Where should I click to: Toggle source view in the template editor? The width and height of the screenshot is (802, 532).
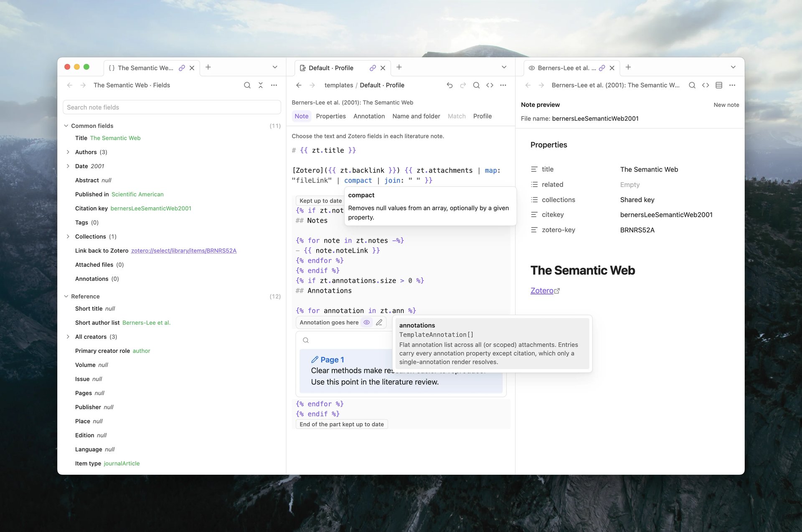point(490,85)
